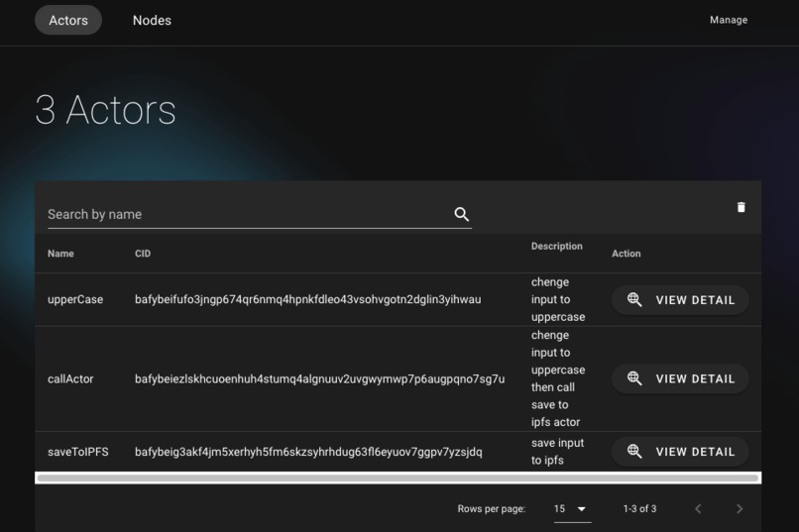Screen dimensions: 799x532
Task: Click magnifier icon in saveToIPFS row
Action: click(634, 451)
